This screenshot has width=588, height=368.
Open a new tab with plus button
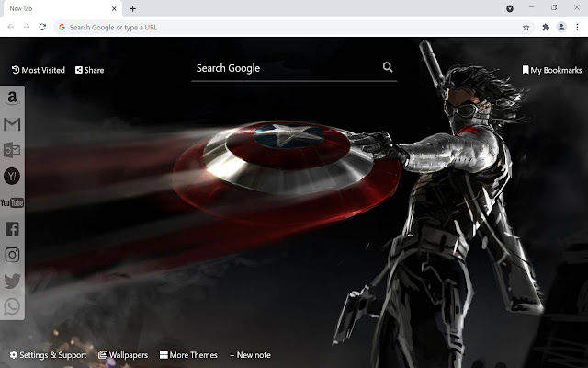tap(132, 8)
